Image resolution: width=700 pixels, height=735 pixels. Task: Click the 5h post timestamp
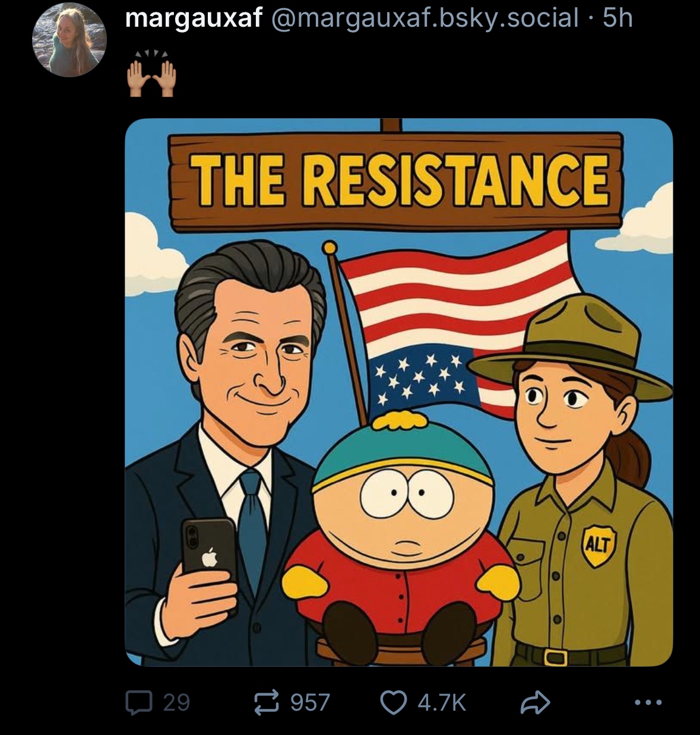pyautogui.click(x=617, y=18)
